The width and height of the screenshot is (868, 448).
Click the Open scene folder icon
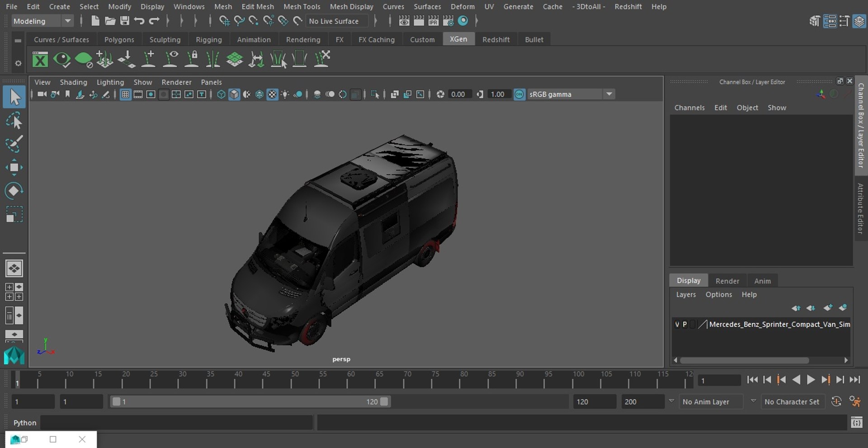pyautogui.click(x=110, y=21)
